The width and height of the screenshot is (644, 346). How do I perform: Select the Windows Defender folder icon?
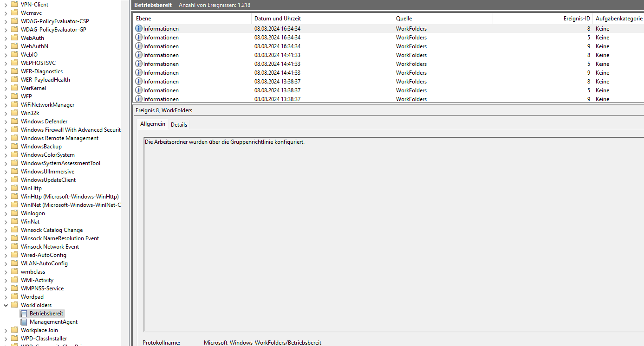pos(14,122)
